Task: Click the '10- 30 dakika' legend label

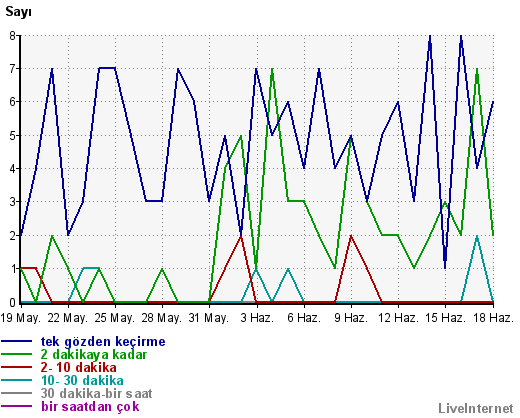Action: pos(82,381)
